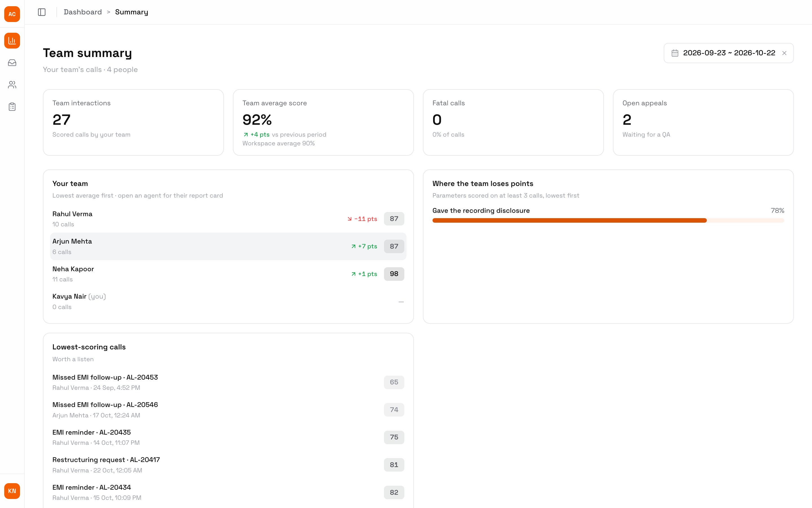The height and width of the screenshot is (508, 812).
Task: Click the recording disclosure progress bar
Action: pyautogui.click(x=608, y=220)
